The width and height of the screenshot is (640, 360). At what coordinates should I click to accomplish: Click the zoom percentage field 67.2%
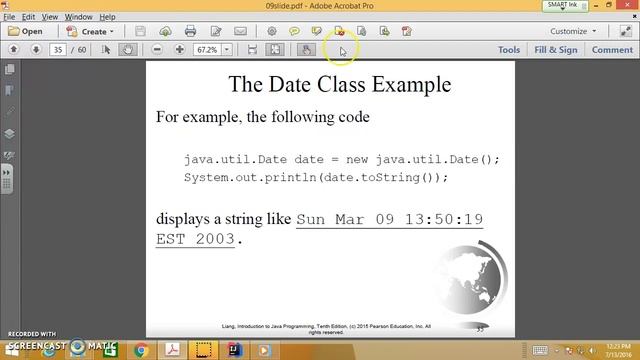coord(207,50)
